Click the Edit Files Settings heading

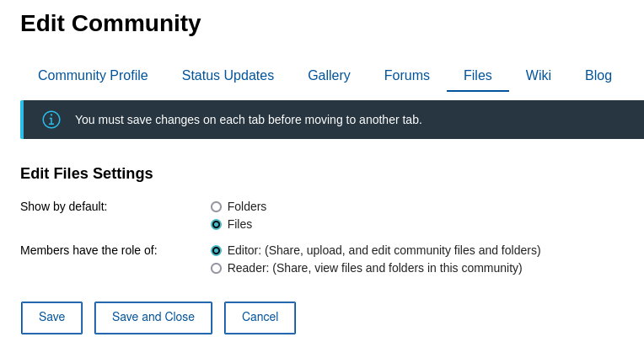click(87, 174)
